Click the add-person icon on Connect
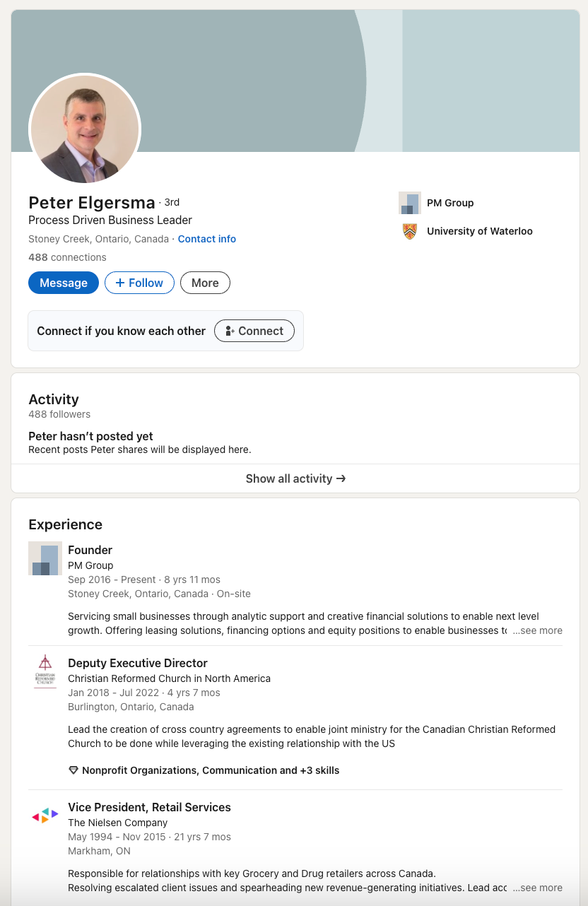The width and height of the screenshot is (588, 906). tap(230, 331)
